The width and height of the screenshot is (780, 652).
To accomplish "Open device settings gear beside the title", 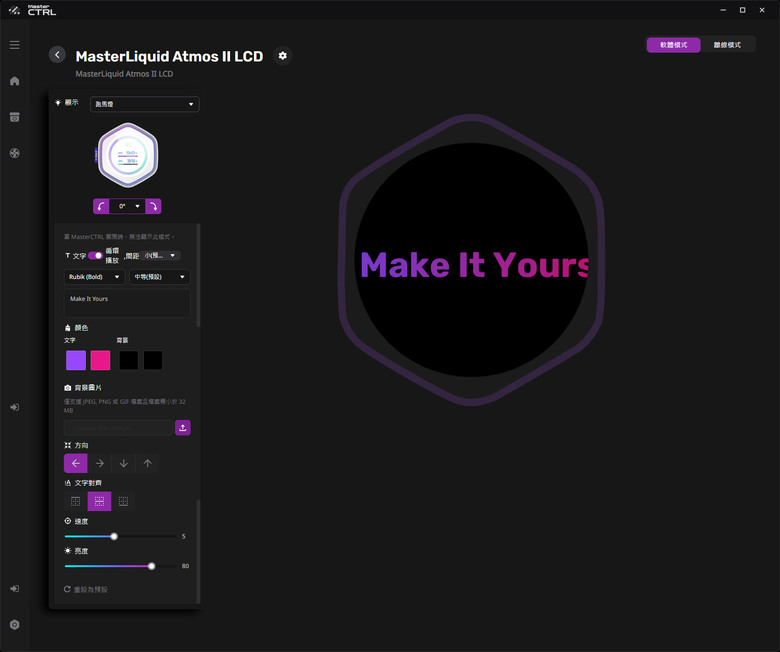I will pyautogui.click(x=283, y=56).
